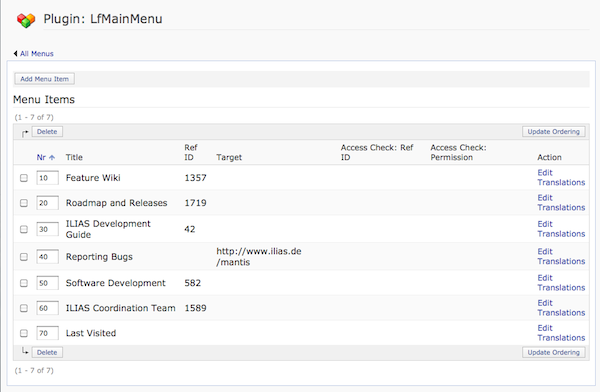
Task: Click the Add Menu Item button
Action: click(44, 79)
